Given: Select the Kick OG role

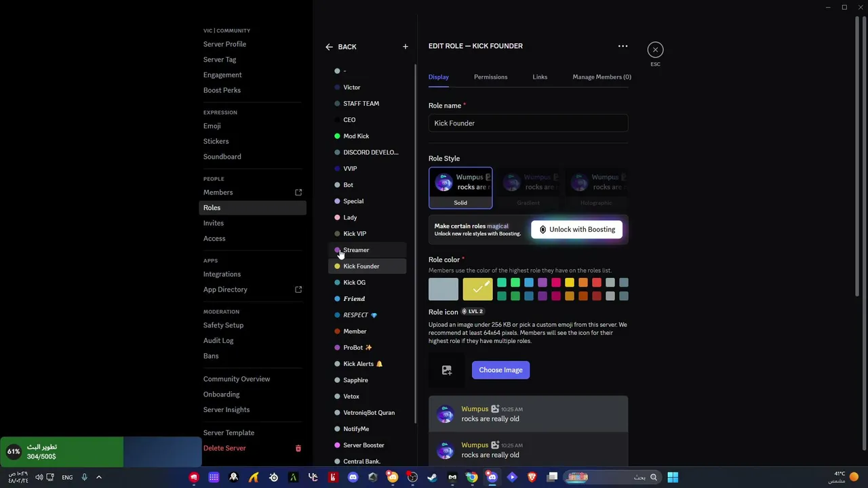Looking at the screenshot, I should tap(368, 283).
